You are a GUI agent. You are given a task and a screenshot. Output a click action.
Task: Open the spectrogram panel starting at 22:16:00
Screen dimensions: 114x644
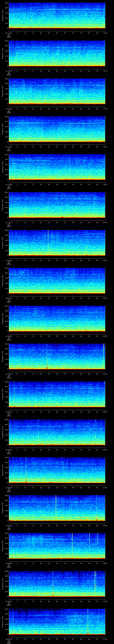[x=57, y=91]
